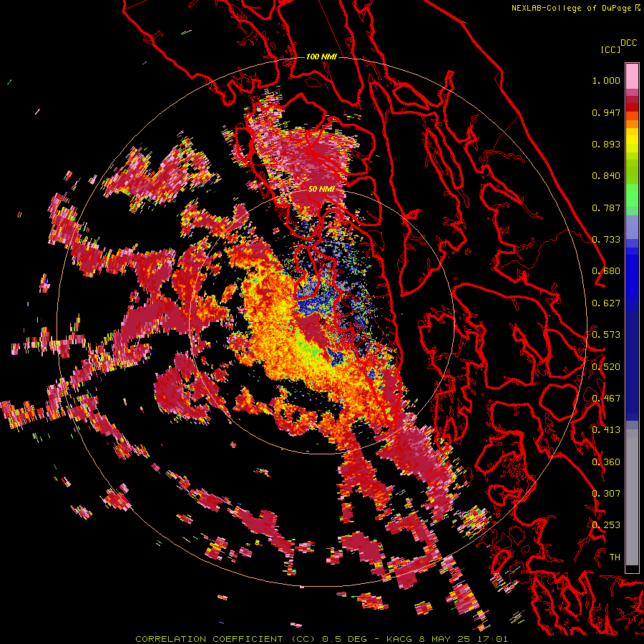Click the TH label on the scale
This screenshot has height=644, width=644.
click(x=615, y=557)
